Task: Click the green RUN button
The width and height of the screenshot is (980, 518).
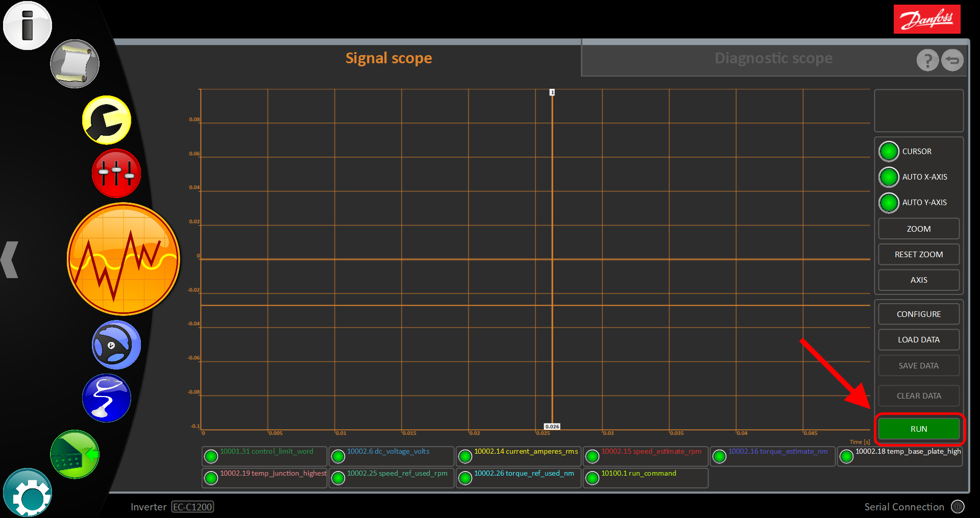Action: point(919,429)
